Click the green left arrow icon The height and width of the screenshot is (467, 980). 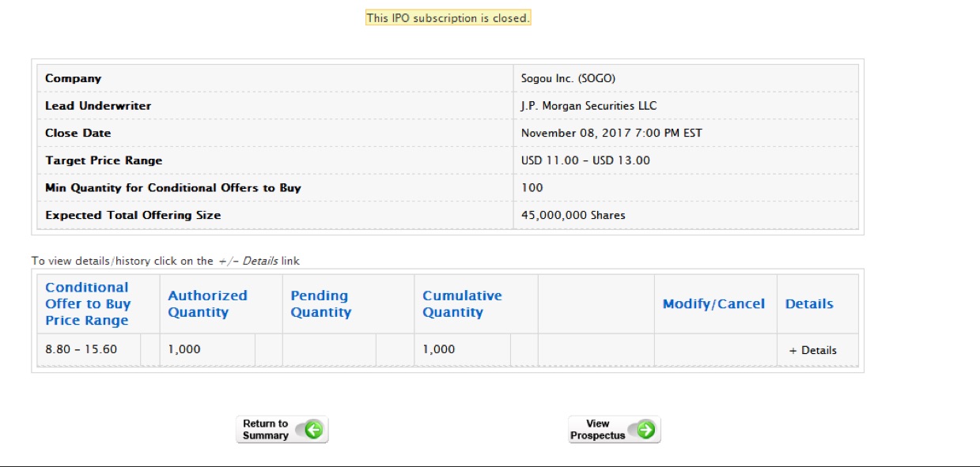(x=313, y=430)
